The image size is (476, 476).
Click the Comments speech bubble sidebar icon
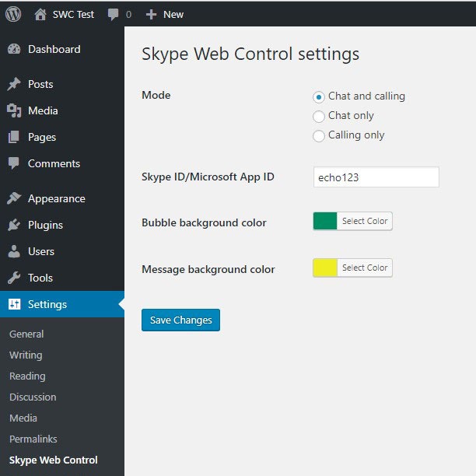14,163
